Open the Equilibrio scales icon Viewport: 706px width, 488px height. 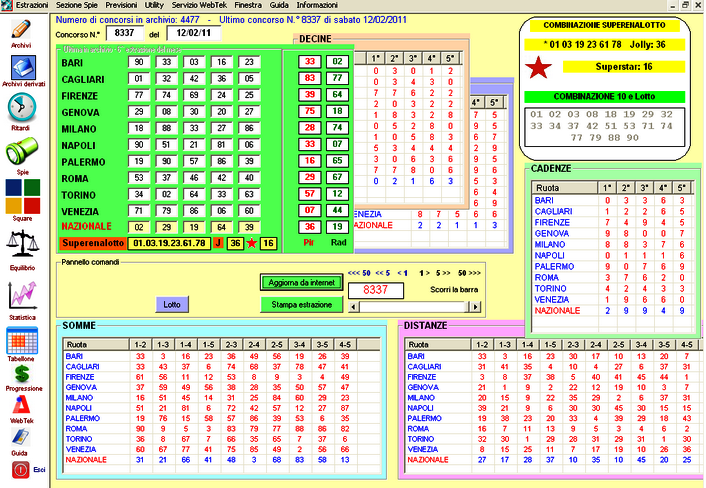[x=23, y=245]
